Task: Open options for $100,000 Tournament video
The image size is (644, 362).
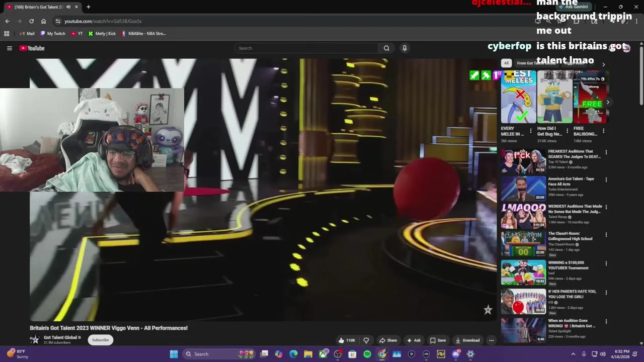Action: [x=606, y=263]
